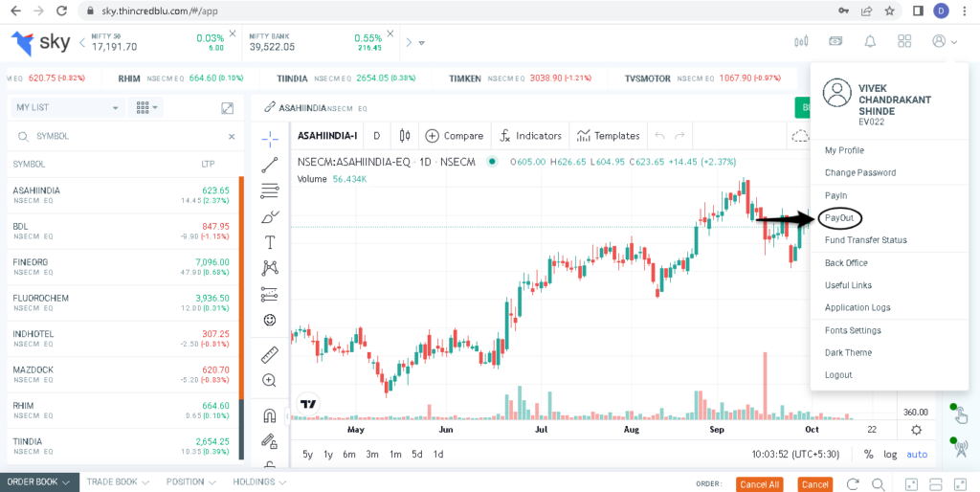Set chart range to 1d
The width and height of the screenshot is (980, 492).
click(438, 455)
